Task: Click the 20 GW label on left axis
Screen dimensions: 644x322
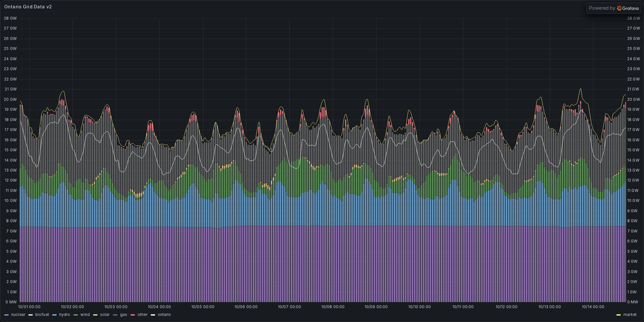Action: (10, 99)
